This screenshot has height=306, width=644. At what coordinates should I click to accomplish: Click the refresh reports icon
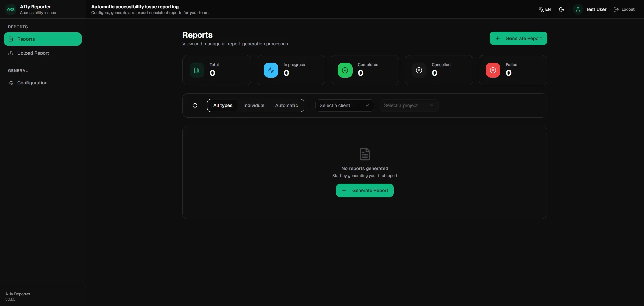coord(195,105)
